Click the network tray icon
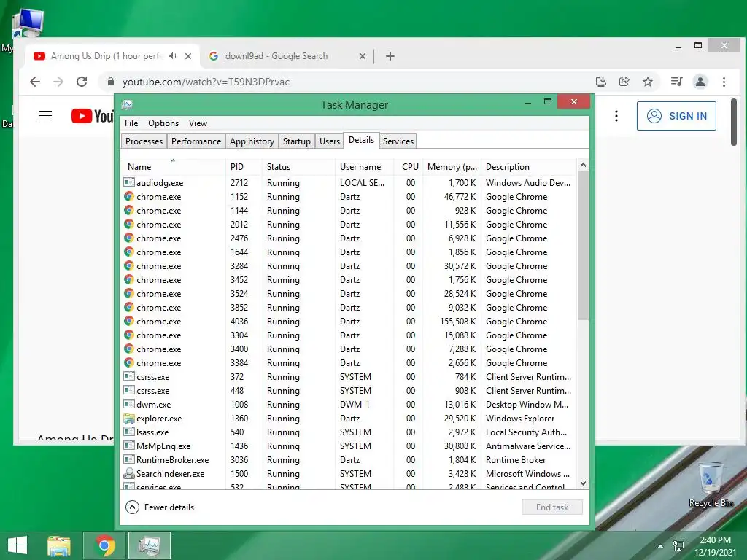Viewport: 747px width, 560px height. point(678,546)
